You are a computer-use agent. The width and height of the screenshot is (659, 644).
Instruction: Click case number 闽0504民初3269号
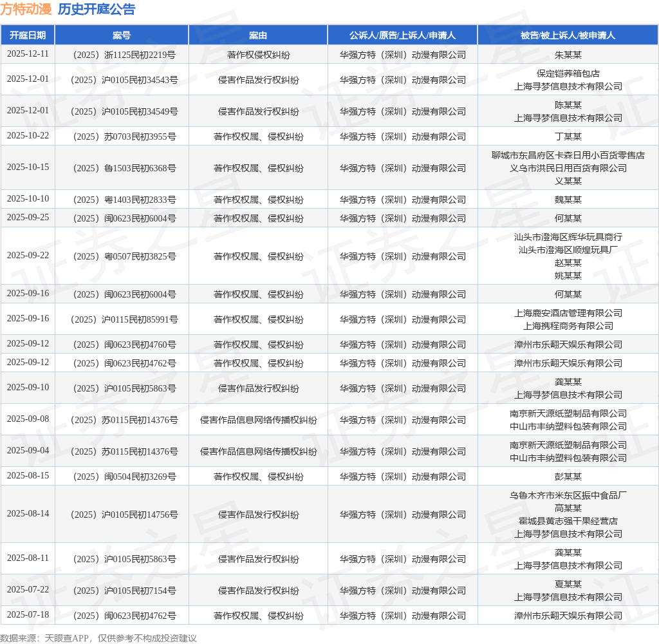(124, 477)
